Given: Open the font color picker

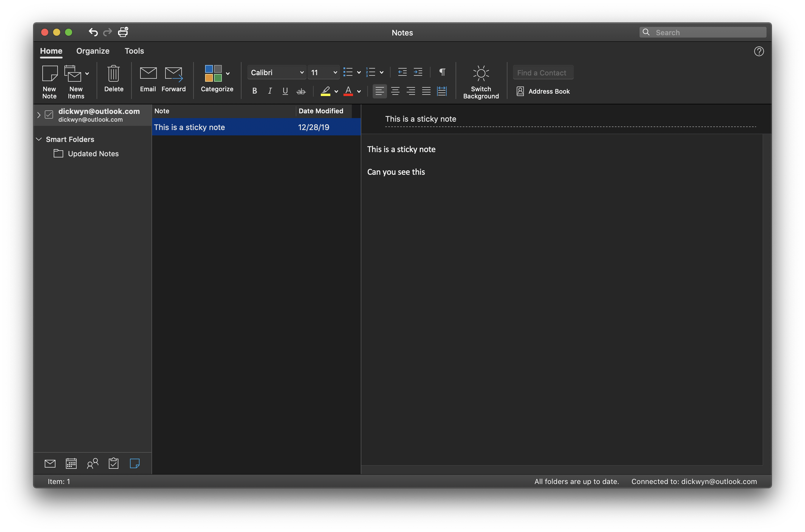Looking at the screenshot, I should click(359, 91).
